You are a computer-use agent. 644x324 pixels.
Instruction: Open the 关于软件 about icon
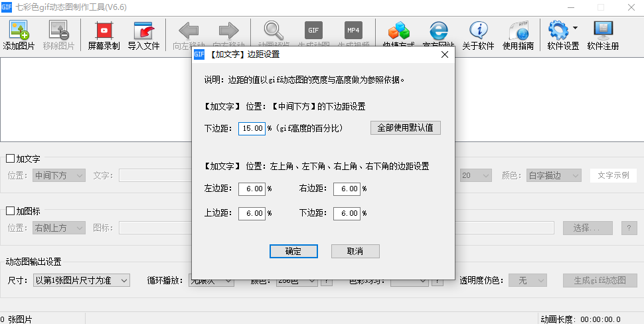478,31
